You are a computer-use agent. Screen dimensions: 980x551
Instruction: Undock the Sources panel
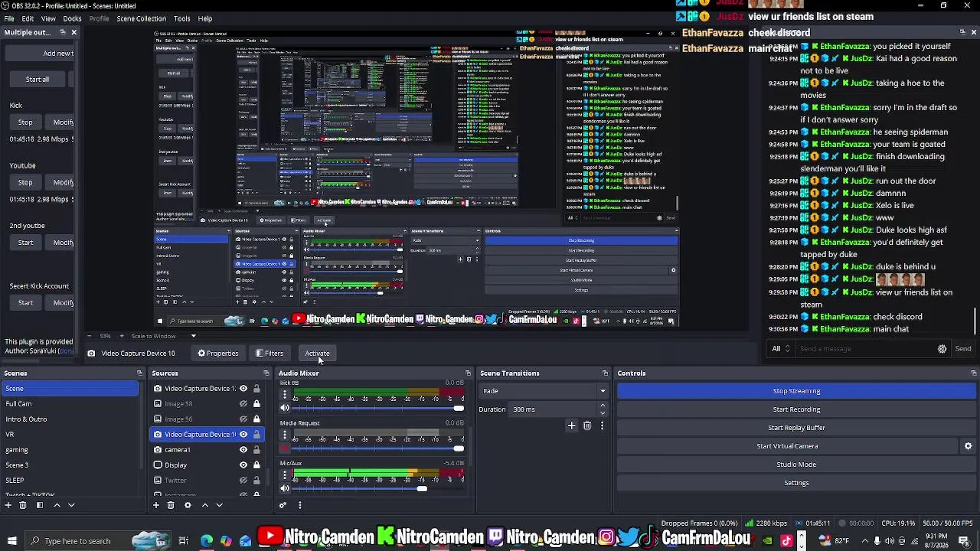tap(266, 373)
